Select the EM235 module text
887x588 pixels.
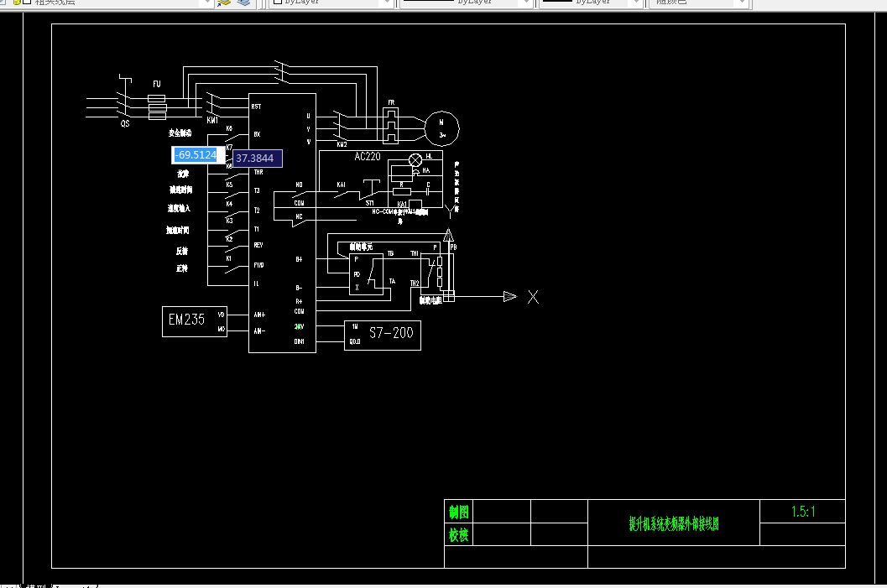pyautogui.click(x=186, y=320)
